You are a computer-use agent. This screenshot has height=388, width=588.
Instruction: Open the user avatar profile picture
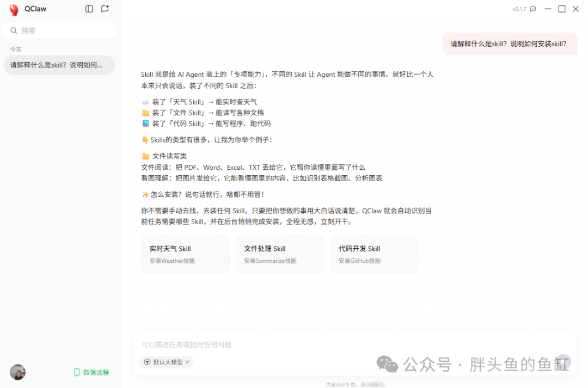click(17, 372)
